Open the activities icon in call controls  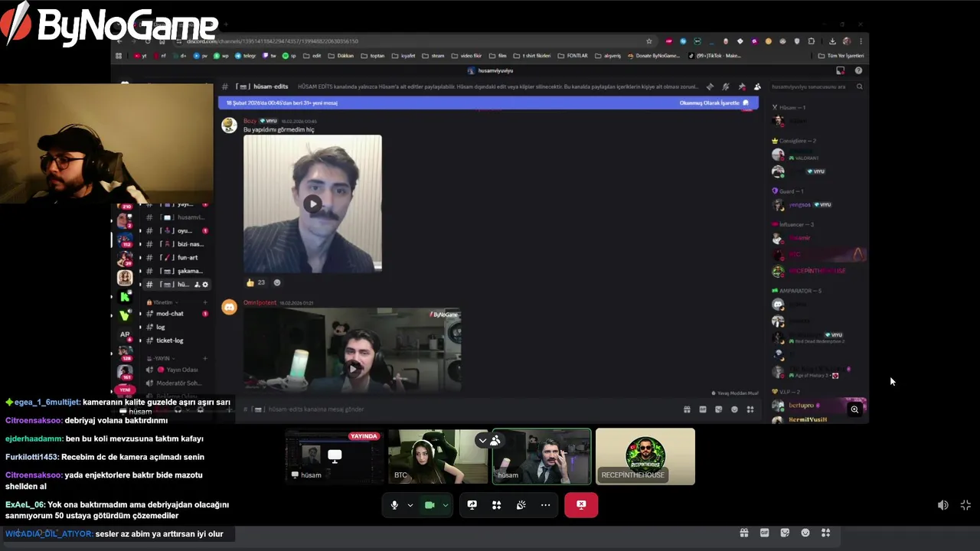(x=496, y=505)
